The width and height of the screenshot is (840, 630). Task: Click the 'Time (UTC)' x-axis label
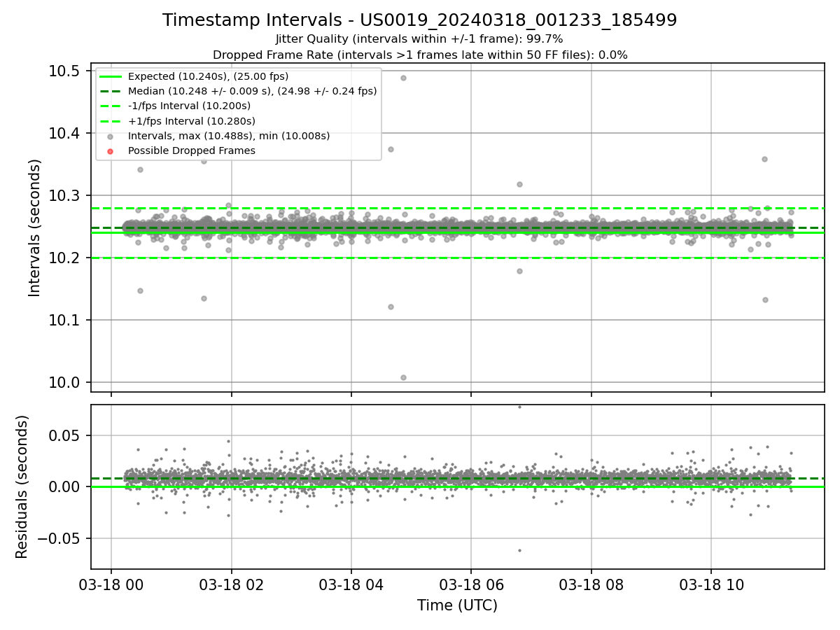coord(457,605)
